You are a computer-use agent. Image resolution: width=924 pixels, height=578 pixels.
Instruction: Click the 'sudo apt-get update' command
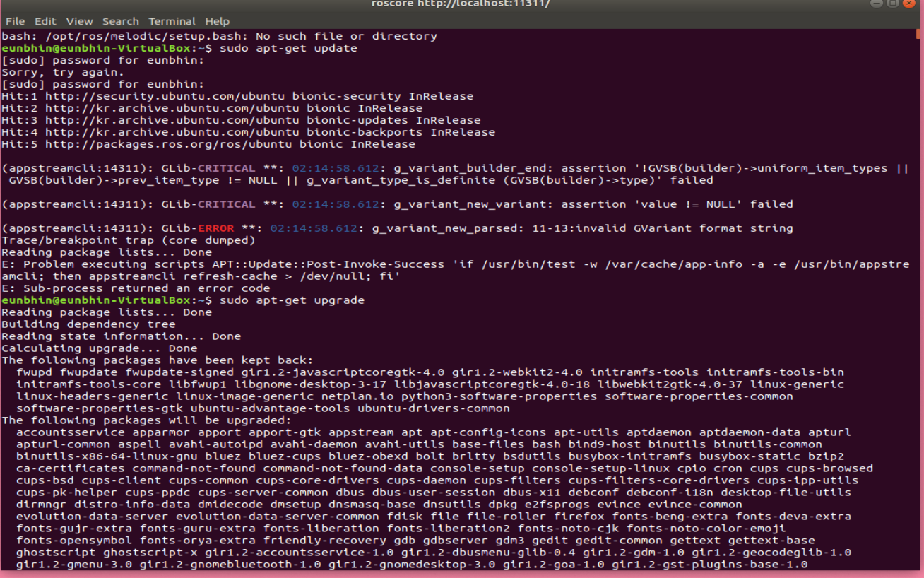pyautogui.click(x=288, y=48)
